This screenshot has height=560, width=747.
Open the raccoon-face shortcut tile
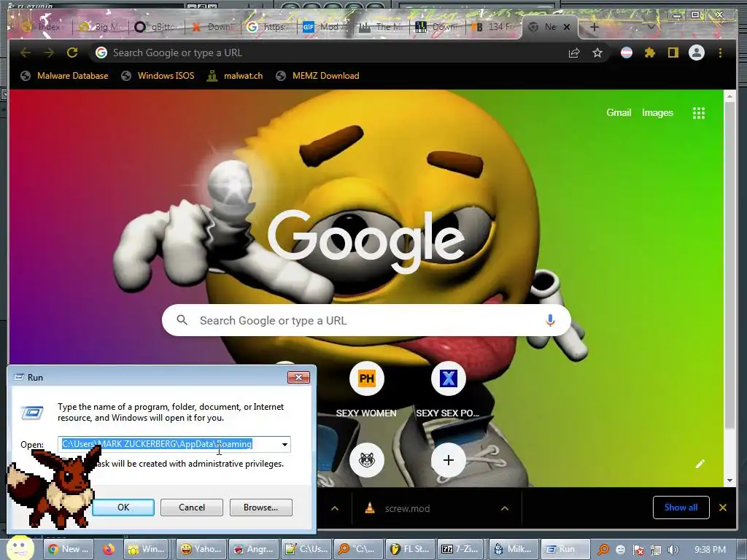pyautogui.click(x=366, y=460)
